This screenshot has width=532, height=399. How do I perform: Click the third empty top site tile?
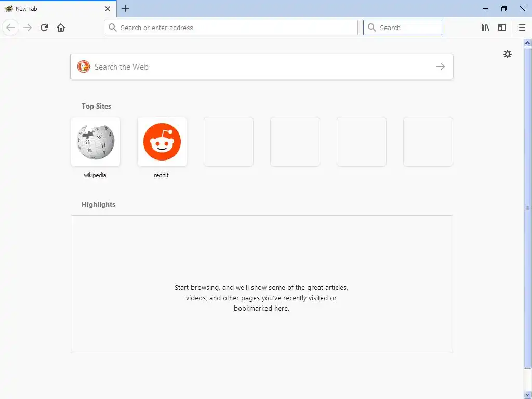pyautogui.click(x=362, y=142)
